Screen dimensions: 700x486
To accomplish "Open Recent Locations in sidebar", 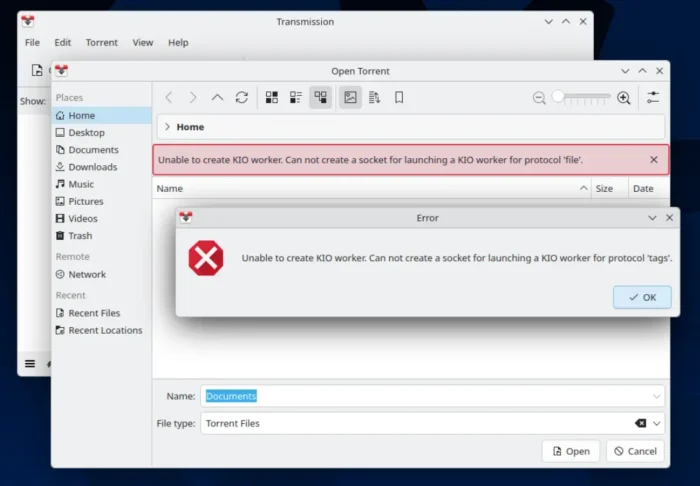I will pyautogui.click(x=102, y=330).
